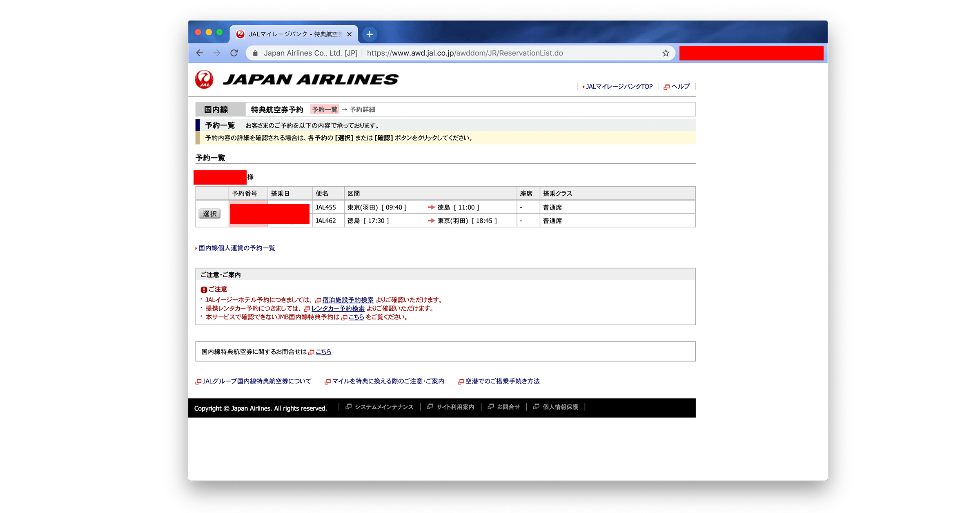Click サイト利用案内 footer link
980x513 pixels.
(455, 407)
